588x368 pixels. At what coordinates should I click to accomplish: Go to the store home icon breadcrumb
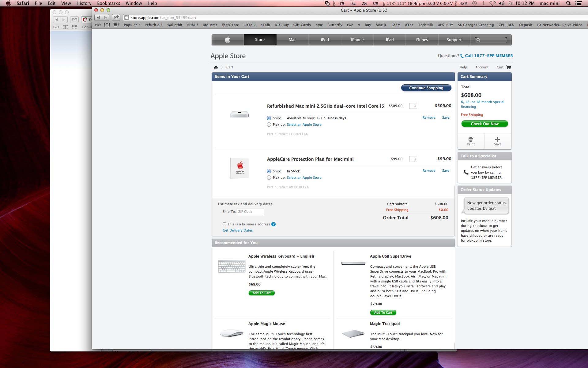pyautogui.click(x=216, y=67)
